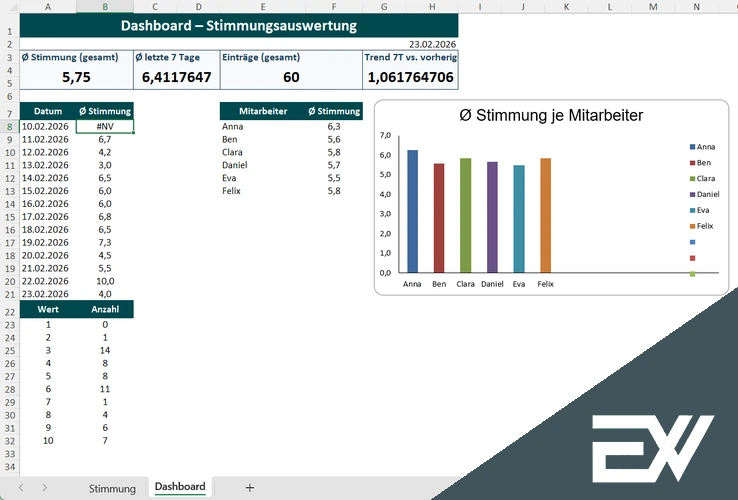
Task: Click the Ben bar in chart
Action: (439, 218)
